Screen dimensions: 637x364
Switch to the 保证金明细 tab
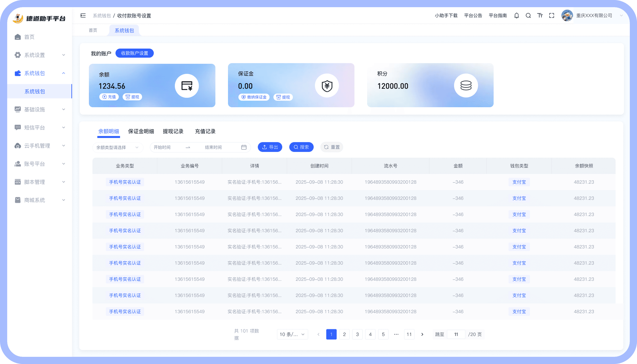click(x=141, y=131)
